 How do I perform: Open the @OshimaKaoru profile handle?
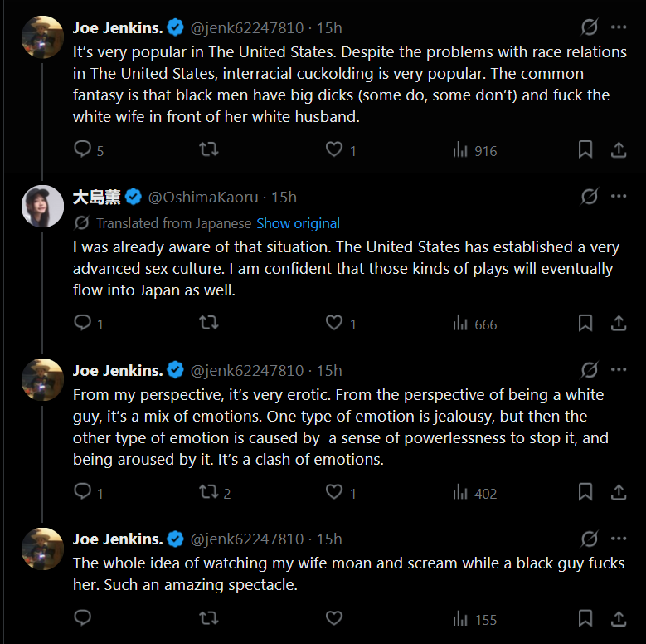pos(202,198)
